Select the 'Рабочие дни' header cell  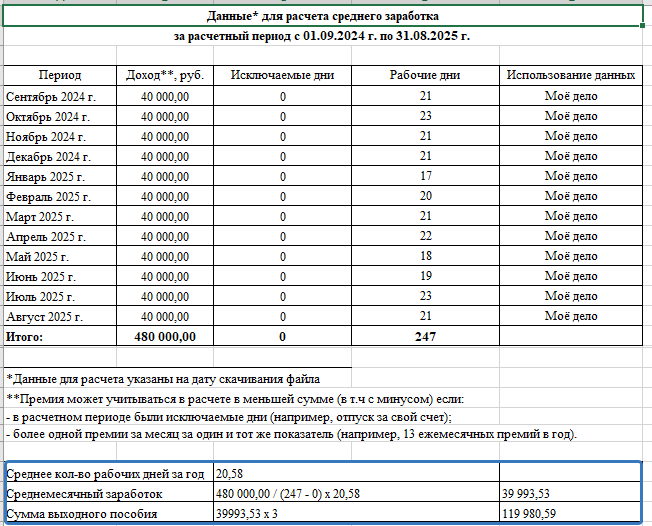425,75
